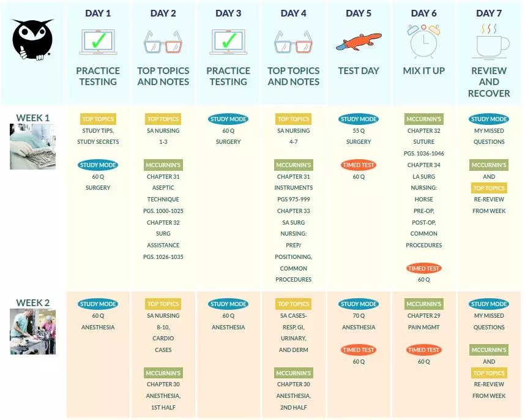Click Day 3 laptop checkmark icon
This screenshot has height=420, width=525.
(228, 42)
